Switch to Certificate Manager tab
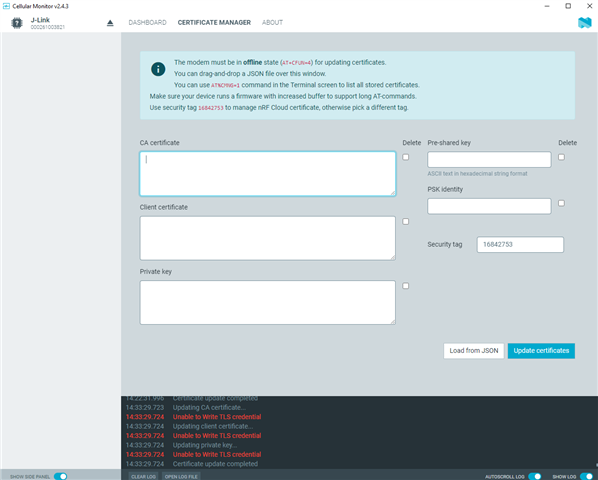This screenshot has height=480, width=598. pos(214,22)
